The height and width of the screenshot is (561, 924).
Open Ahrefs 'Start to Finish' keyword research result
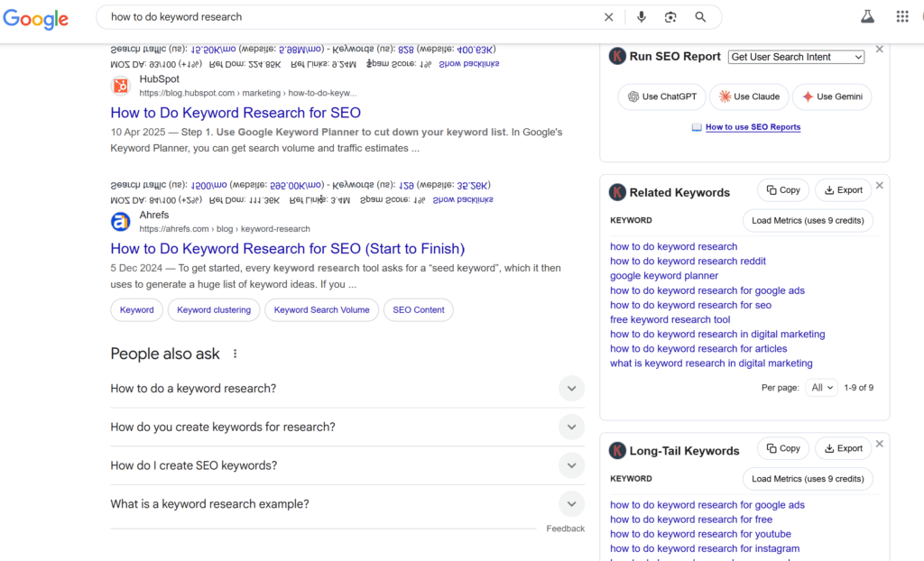point(288,249)
